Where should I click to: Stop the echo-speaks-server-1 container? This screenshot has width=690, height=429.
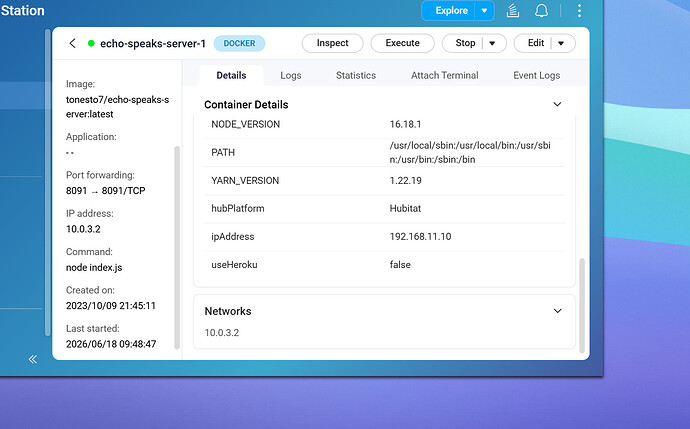(x=465, y=43)
